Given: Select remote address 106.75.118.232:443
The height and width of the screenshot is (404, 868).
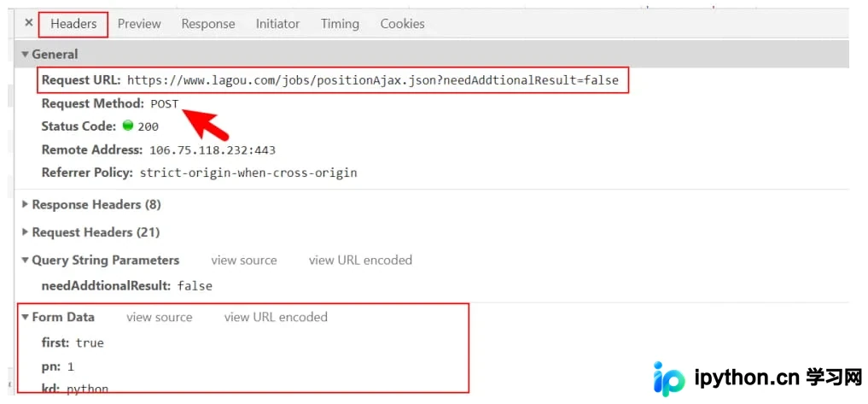Looking at the screenshot, I should pyautogui.click(x=213, y=150).
